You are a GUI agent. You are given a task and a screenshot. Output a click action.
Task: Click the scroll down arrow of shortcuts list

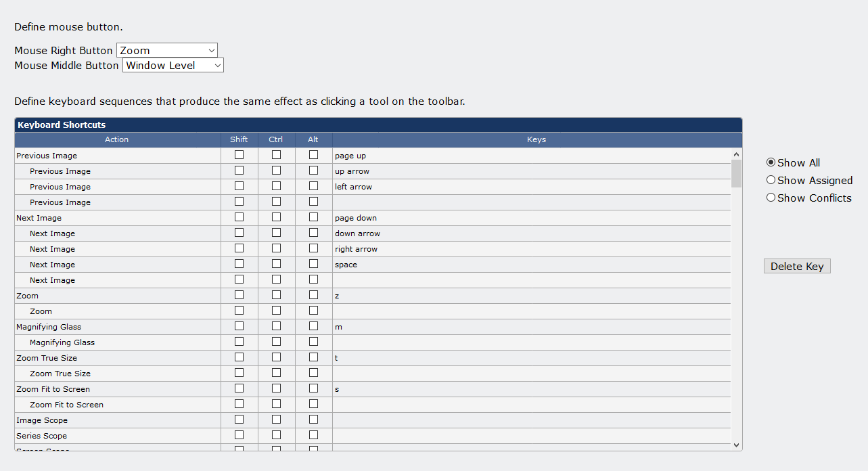[x=737, y=445]
